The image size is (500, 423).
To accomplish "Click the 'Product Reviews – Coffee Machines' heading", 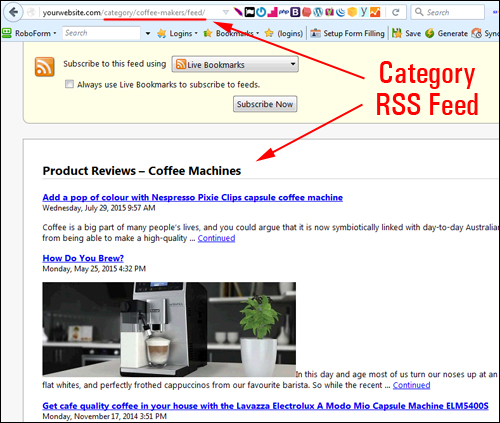I will point(142,171).
